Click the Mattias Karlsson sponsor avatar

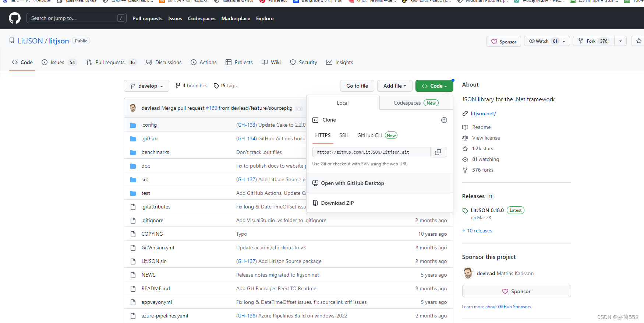tap(468, 273)
